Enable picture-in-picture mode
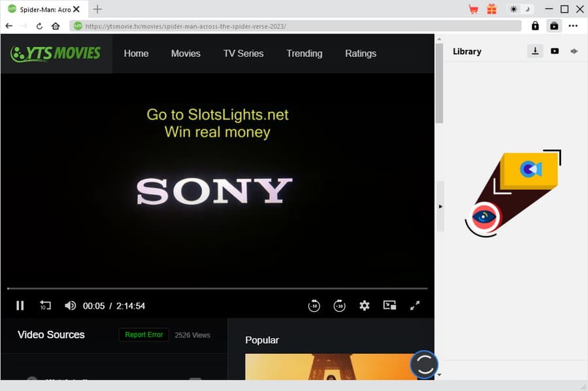 pos(389,305)
